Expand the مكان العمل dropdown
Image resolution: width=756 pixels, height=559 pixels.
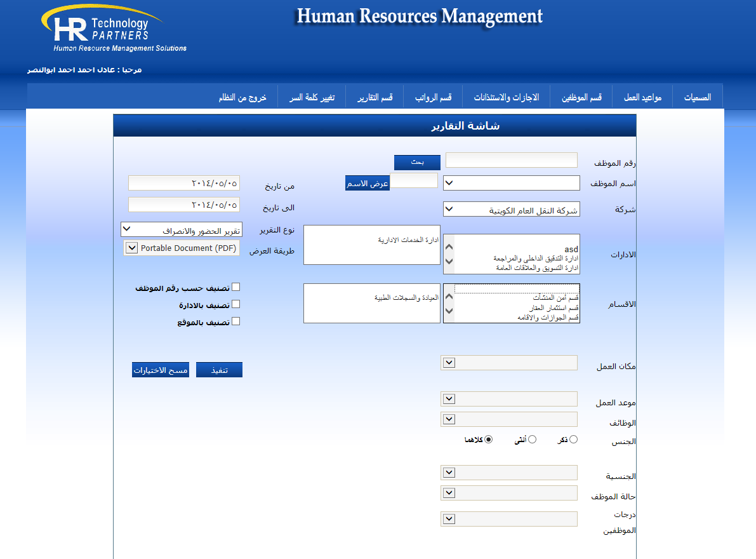click(508, 363)
